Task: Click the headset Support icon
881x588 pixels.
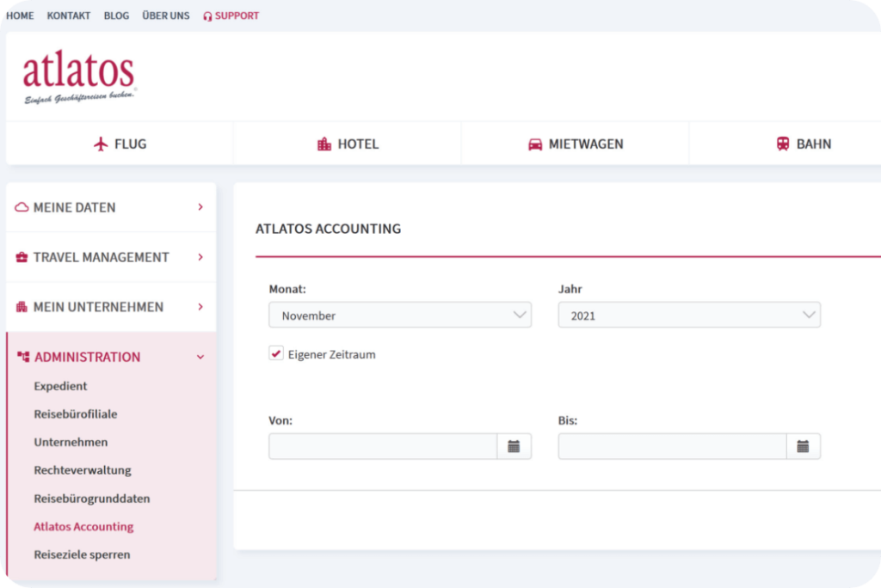Action: [207, 16]
